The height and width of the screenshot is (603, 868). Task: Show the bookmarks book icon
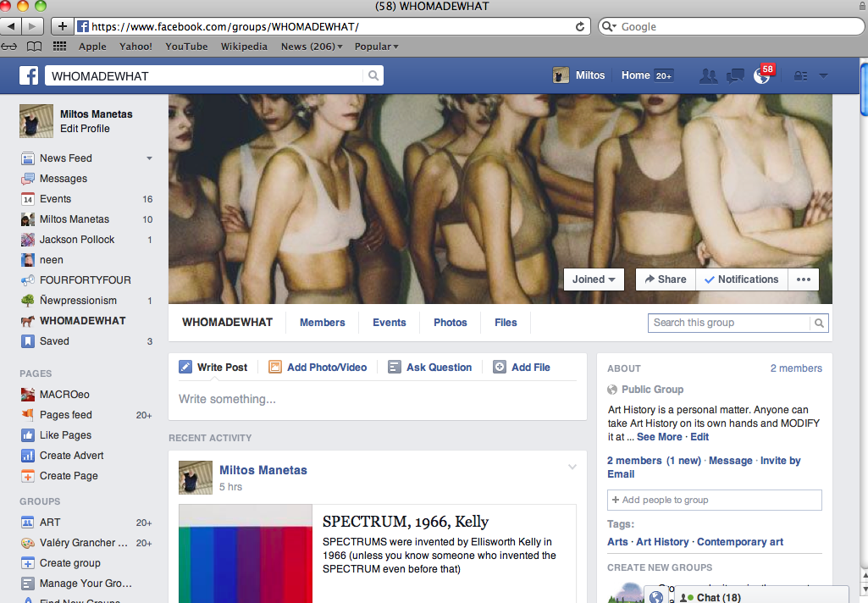point(35,47)
